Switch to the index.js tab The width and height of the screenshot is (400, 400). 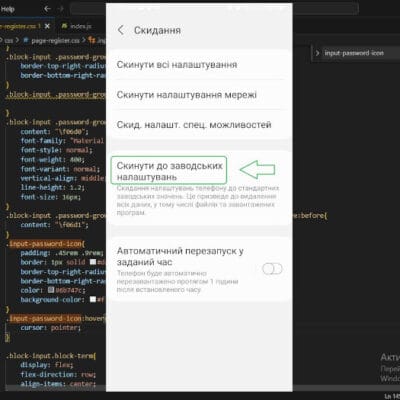(x=81, y=26)
